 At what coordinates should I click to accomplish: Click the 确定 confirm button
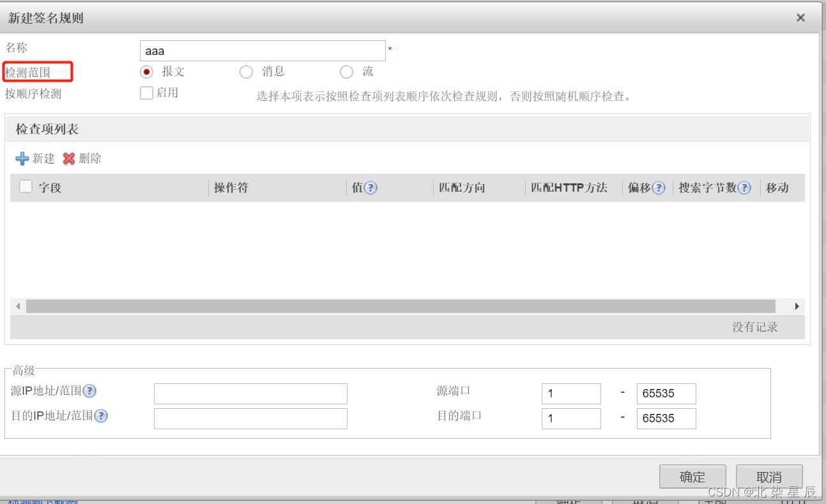(x=692, y=477)
